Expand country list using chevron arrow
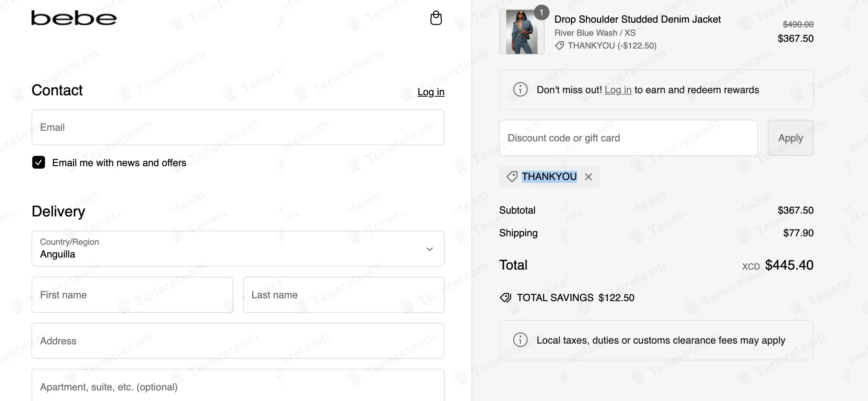 [430, 249]
